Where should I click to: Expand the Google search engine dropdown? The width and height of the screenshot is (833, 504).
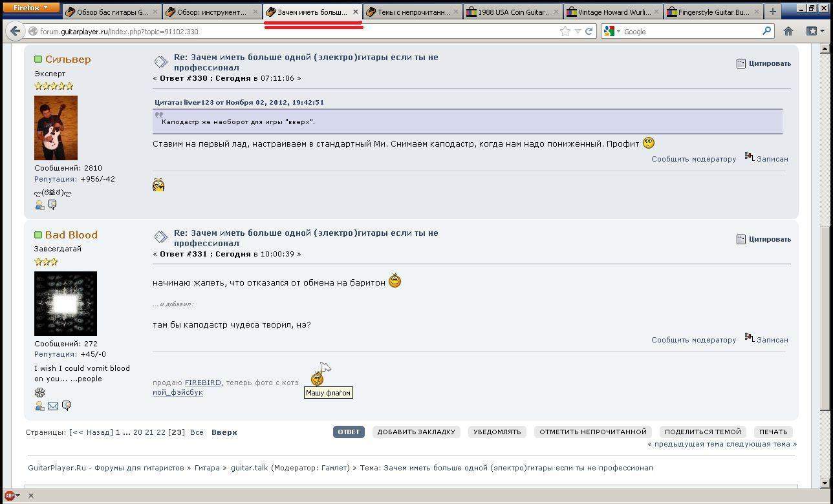[x=618, y=31]
